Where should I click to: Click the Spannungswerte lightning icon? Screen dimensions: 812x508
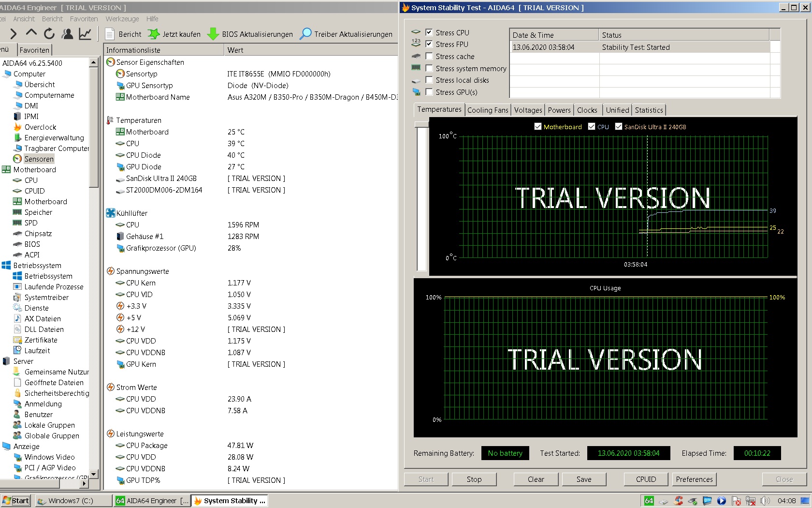111,271
